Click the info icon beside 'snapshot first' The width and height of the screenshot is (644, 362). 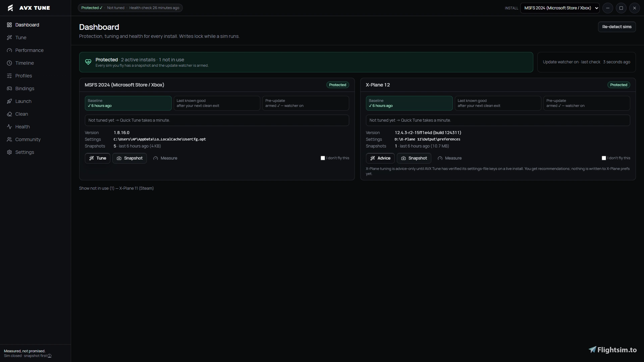click(50, 356)
